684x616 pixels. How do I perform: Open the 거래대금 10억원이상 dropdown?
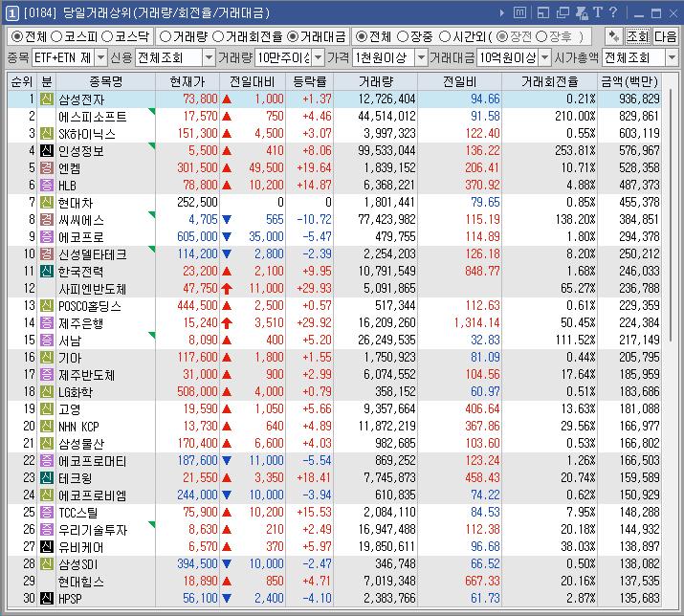pyautogui.click(x=545, y=57)
